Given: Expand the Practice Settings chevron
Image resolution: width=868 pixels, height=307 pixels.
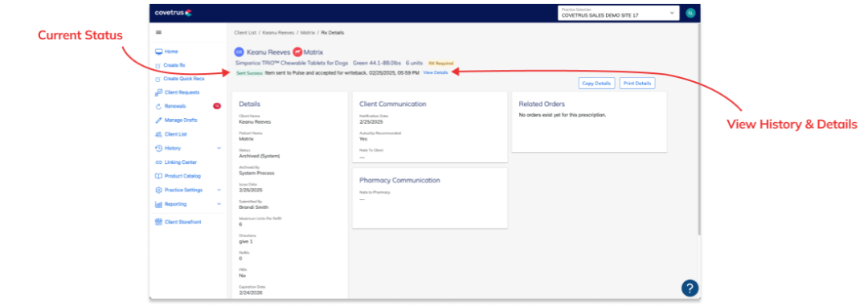Looking at the screenshot, I should point(219,190).
